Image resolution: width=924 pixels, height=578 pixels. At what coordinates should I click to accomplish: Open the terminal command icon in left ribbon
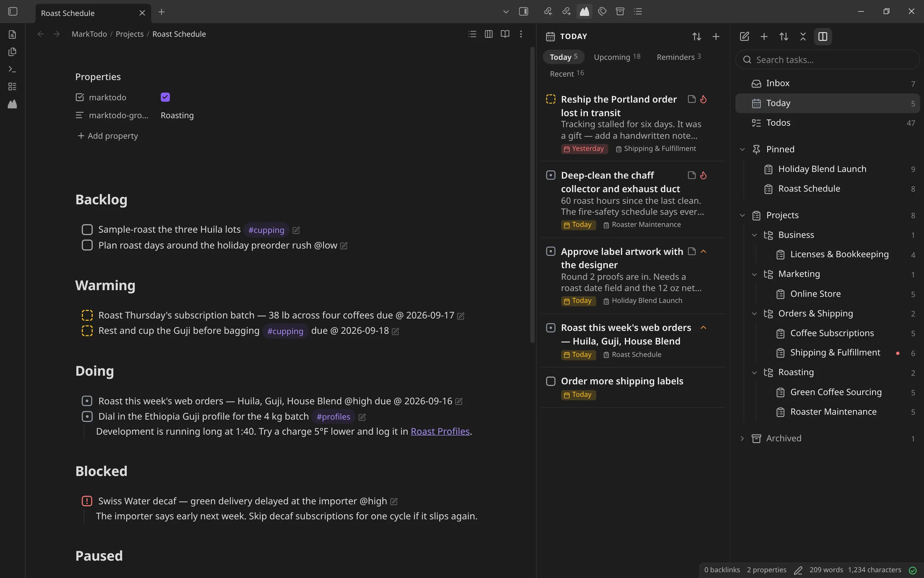(x=12, y=69)
